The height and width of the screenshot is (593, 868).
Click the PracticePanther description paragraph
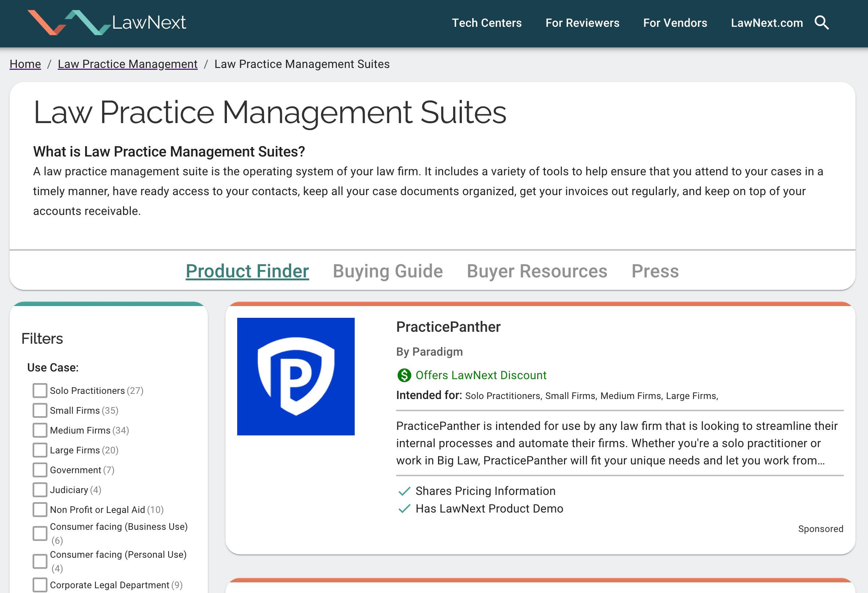(616, 443)
